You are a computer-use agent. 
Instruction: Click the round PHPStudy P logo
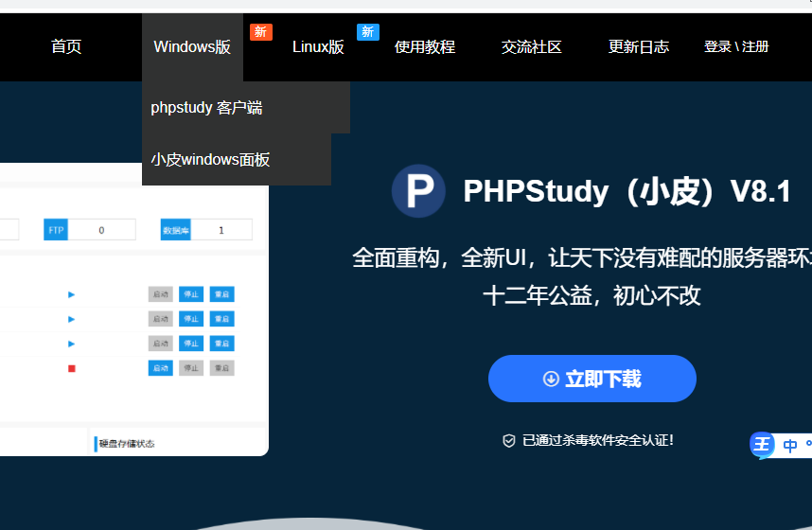(418, 190)
